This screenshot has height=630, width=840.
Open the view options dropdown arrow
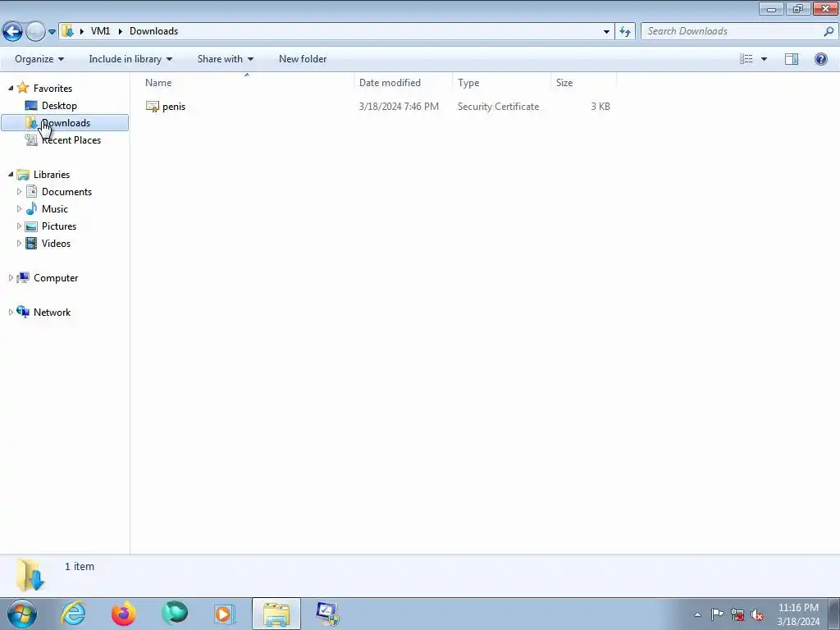click(764, 59)
